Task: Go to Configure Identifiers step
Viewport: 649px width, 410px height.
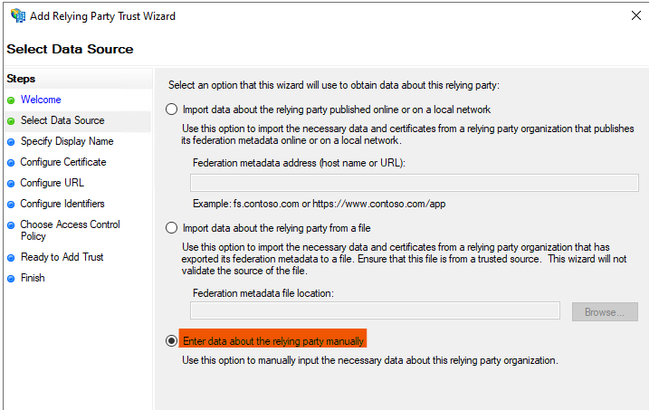Action: pos(62,204)
